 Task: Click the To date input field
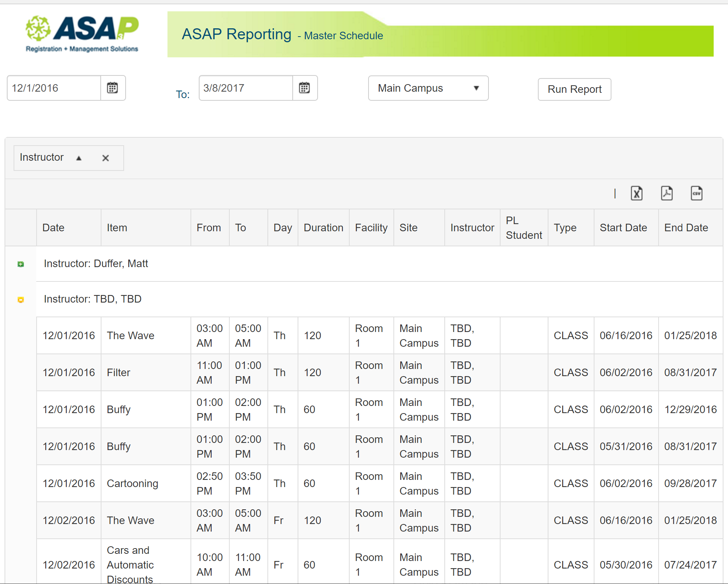point(246,88)
